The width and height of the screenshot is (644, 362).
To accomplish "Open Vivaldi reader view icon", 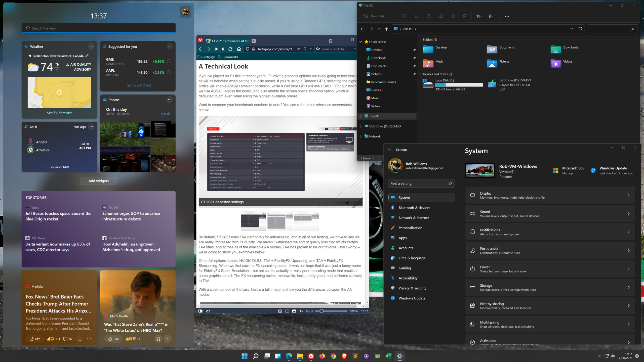I will 299,49.
